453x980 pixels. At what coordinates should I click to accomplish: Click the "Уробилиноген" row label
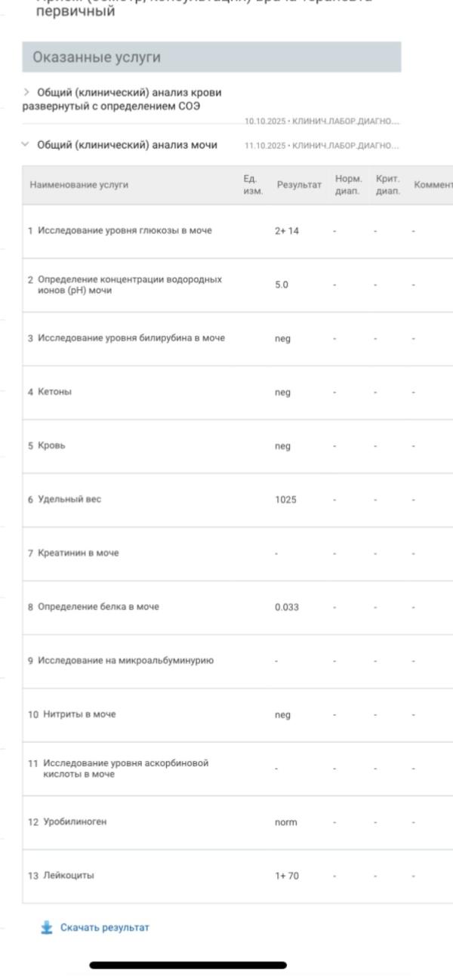tap(75, 822)
